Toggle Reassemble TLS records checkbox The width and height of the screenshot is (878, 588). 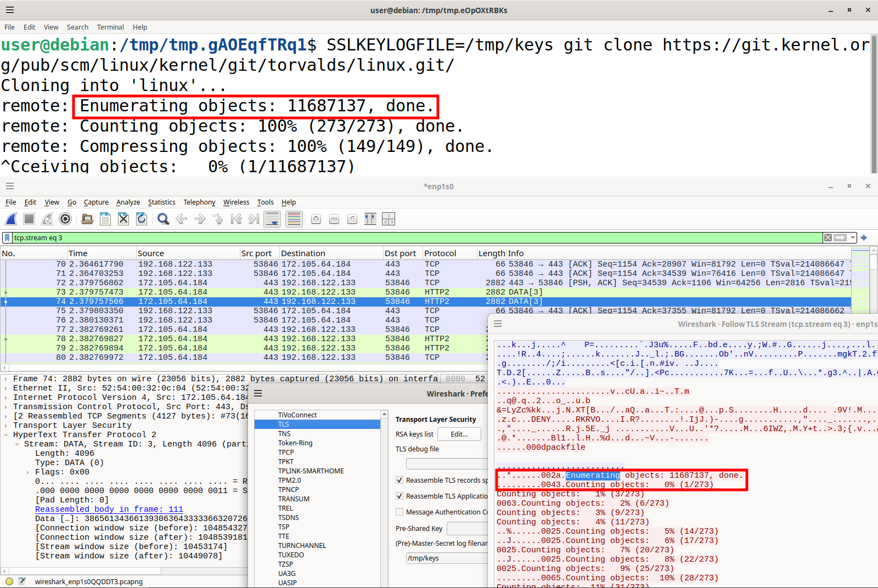(399, 480)
